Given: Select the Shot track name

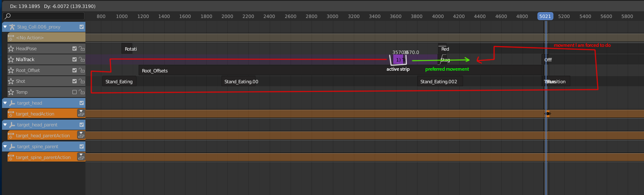Looking at the screenshot, I should [x=21, y=81].
